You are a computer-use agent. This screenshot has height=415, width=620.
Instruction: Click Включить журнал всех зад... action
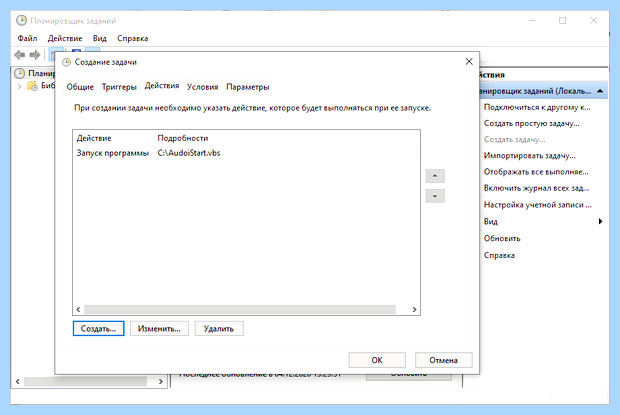tap(537, 188)
